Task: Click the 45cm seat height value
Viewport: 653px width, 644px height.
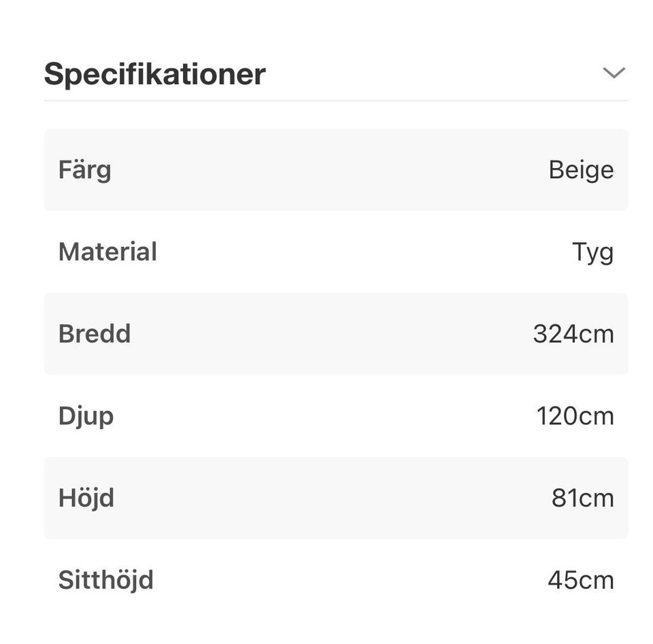Action: (580, 580)
